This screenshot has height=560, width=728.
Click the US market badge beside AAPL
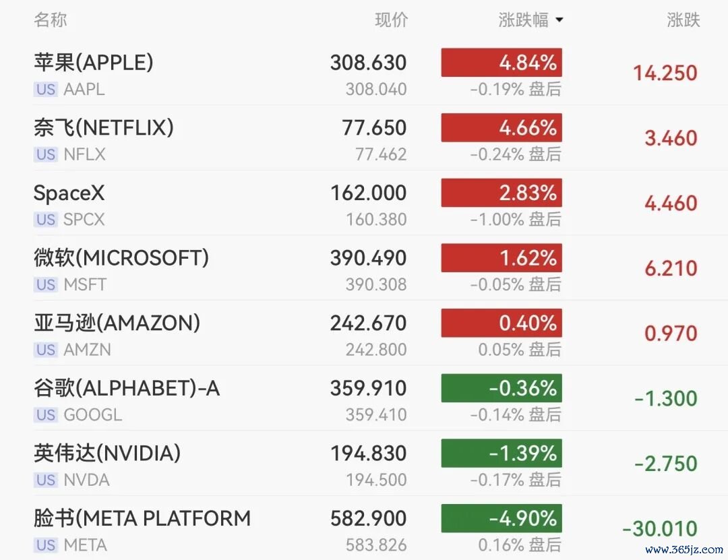46,89
